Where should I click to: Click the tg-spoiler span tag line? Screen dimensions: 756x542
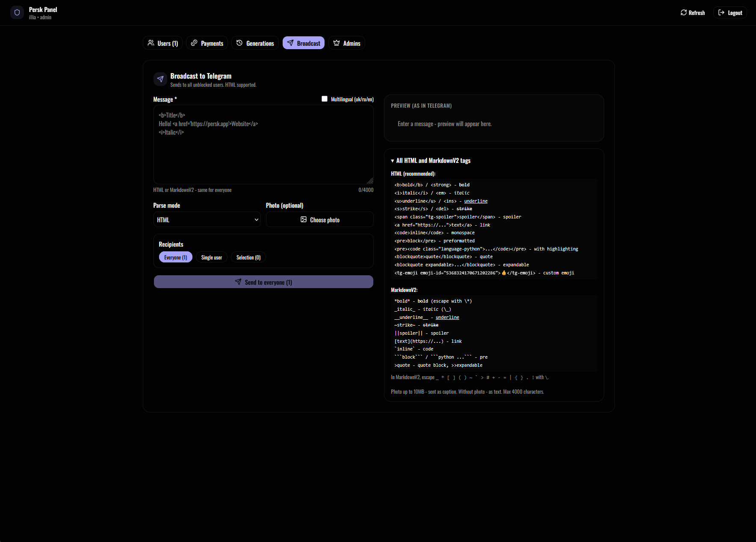click(458, 217)
